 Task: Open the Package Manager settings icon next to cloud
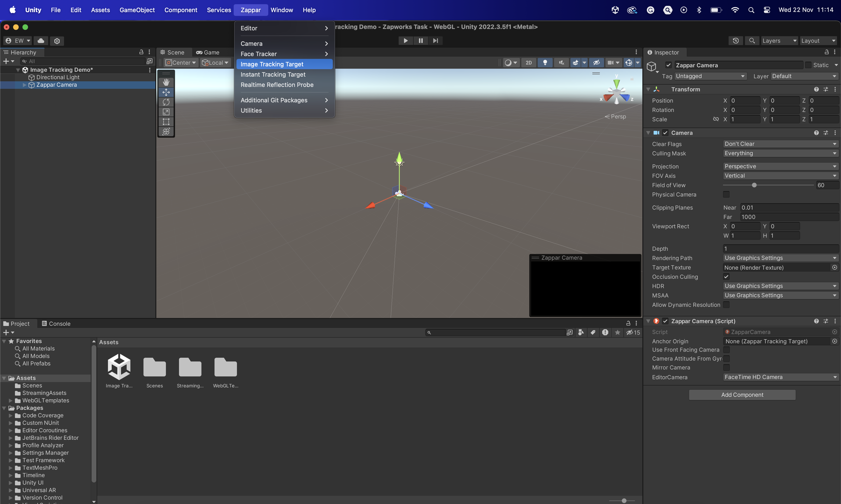(57, 41)
